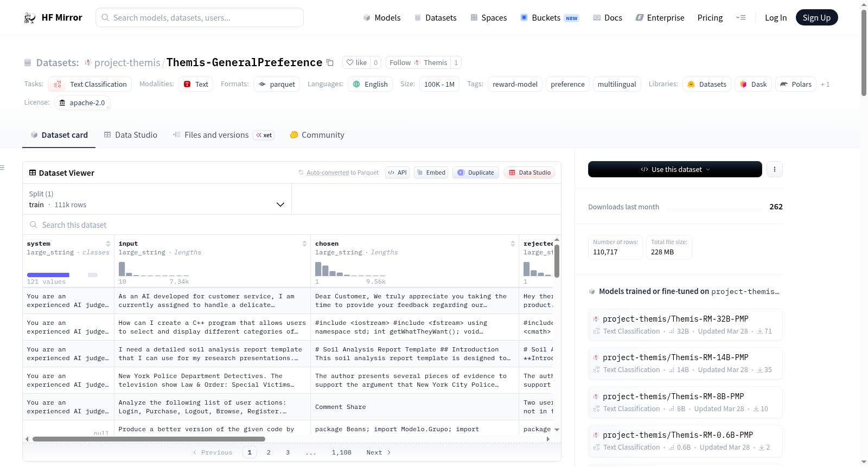Open Buckets in top navigation

[550, 18]
